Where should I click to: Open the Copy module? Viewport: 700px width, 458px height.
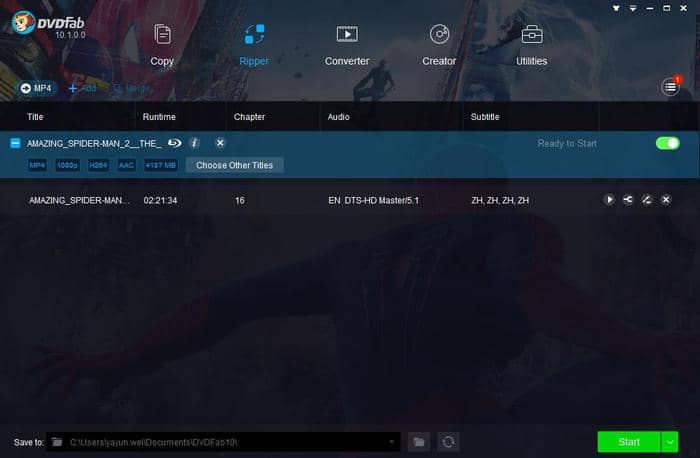(162, 45)
